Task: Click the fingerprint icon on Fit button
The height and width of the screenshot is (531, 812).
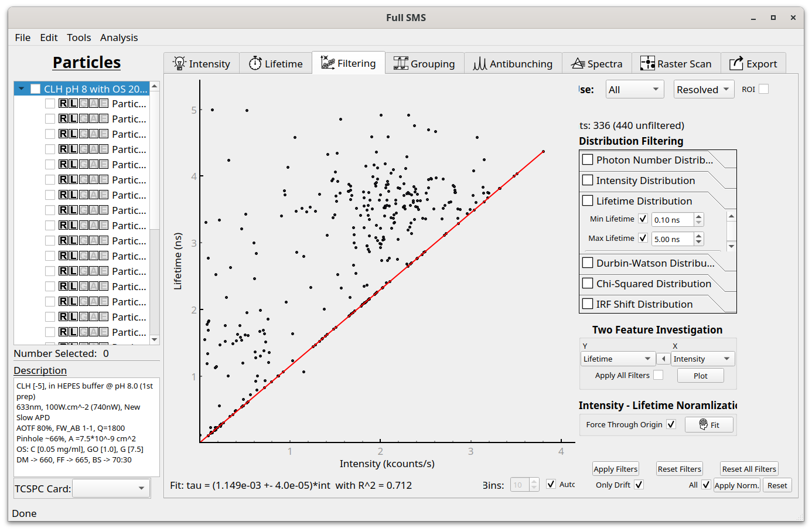Action: pyautogui.click(x=704, y=424)
